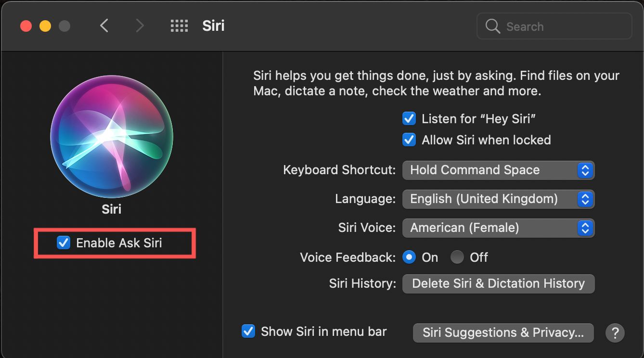Open help with question mark button
Image resolution: width=644 pixels, height=358 pixels.
(615, 332)
